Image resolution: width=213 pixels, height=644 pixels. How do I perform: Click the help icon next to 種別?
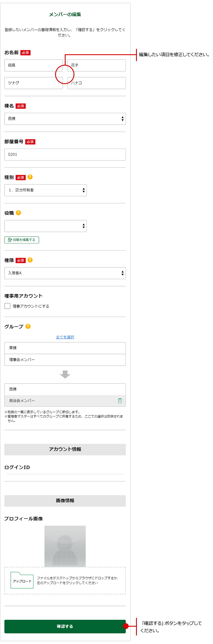pyautogui.click(x=30, y=177)
